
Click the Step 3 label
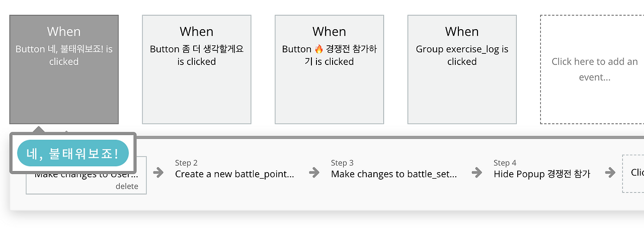[342, 163]
